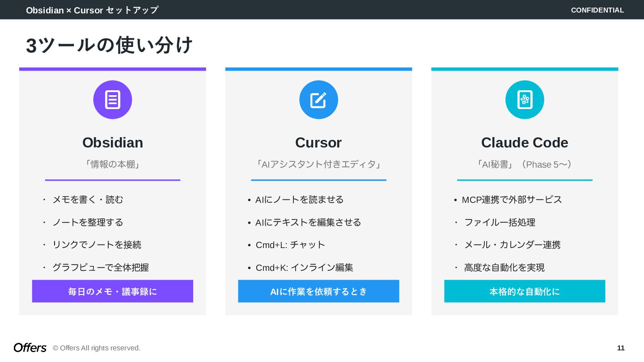The height and width of the screenshot is (362, 644).
Task: Click the CONFIDENTIAL label in header
Action: 597,10
